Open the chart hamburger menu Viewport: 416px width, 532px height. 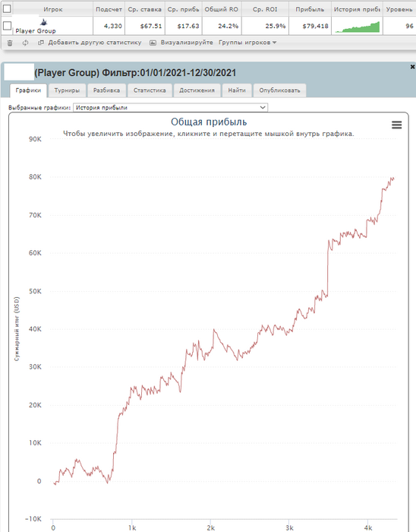397,125
